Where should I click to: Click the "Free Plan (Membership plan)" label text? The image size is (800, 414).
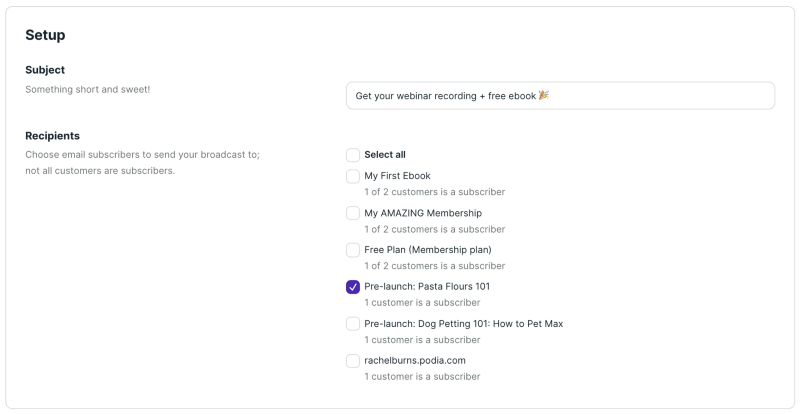coord(428,250)
